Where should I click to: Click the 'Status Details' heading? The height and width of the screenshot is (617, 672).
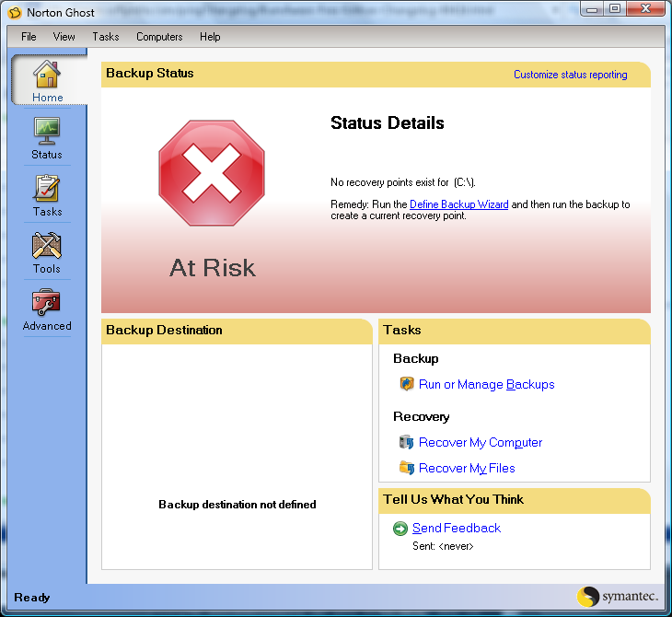click(x=388, y=123)
